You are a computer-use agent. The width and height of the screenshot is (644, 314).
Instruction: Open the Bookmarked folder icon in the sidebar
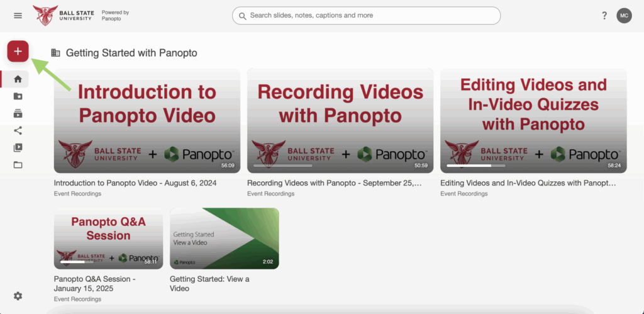(18, 96)
